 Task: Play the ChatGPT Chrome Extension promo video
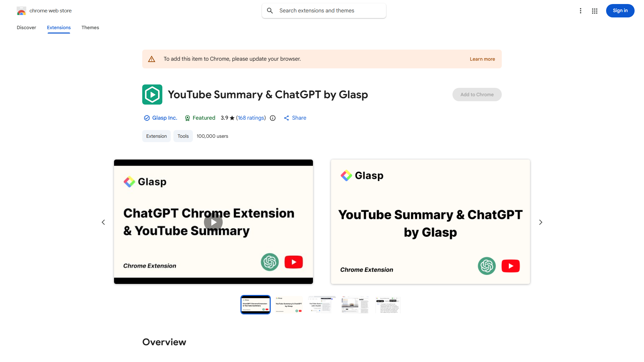click(x=213, y=222)
